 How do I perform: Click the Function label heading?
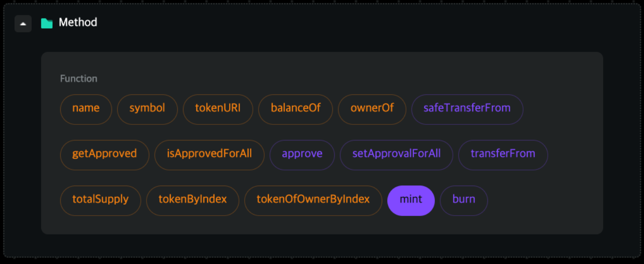tap(79, 78)
